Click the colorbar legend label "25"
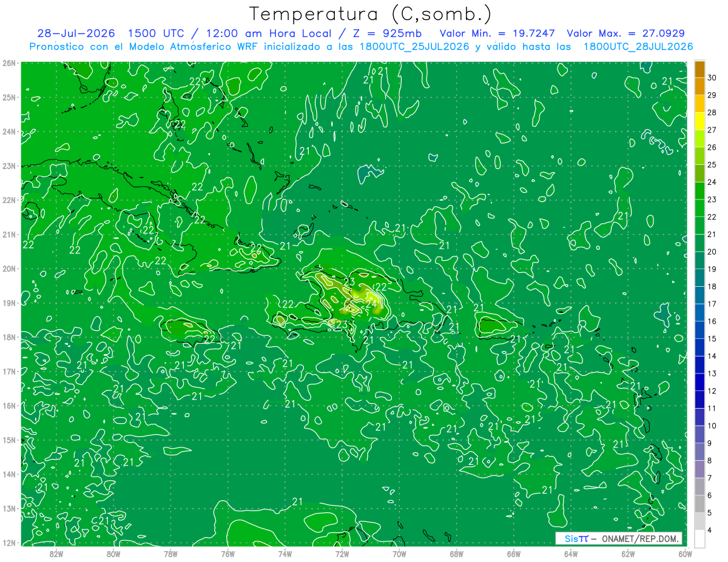 tap(712, 165)
